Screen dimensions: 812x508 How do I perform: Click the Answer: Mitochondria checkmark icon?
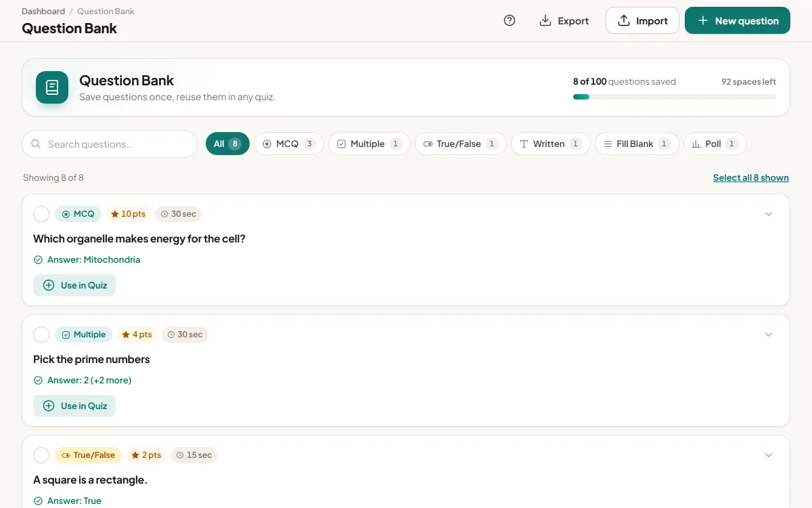(x=38, y=259)
